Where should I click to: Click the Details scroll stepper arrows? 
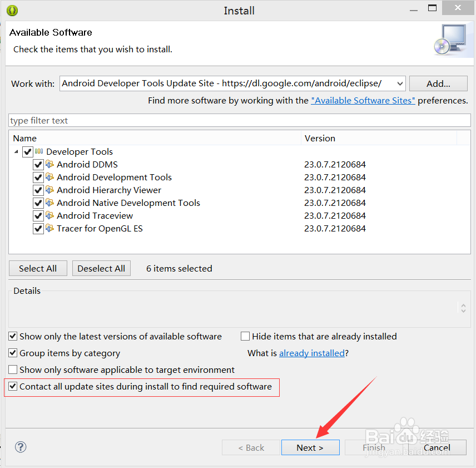(x=463, y=308)
